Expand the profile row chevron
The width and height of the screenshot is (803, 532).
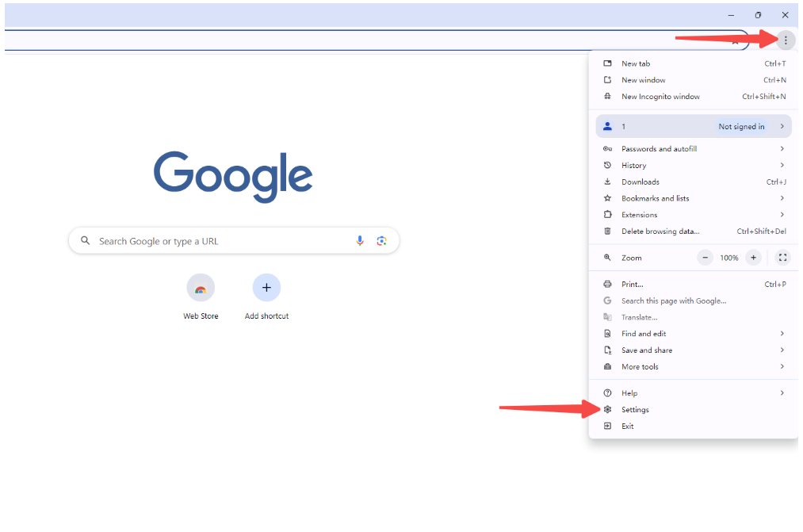point(782,126)
